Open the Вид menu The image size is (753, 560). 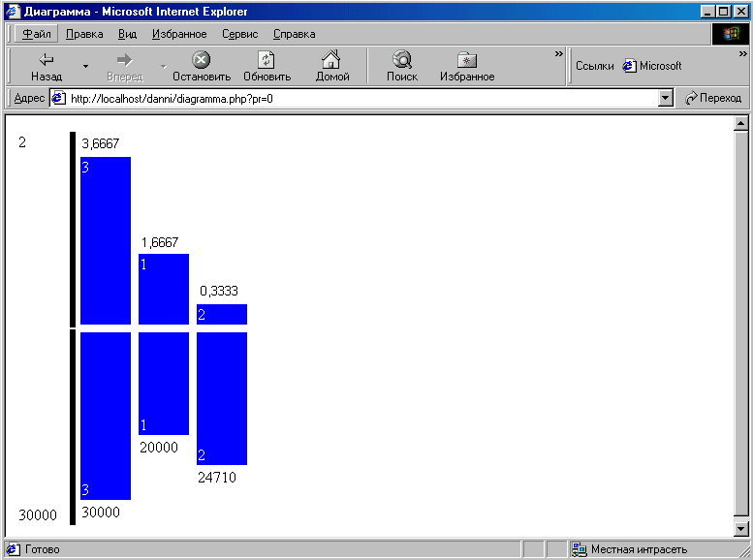[127, 34]
